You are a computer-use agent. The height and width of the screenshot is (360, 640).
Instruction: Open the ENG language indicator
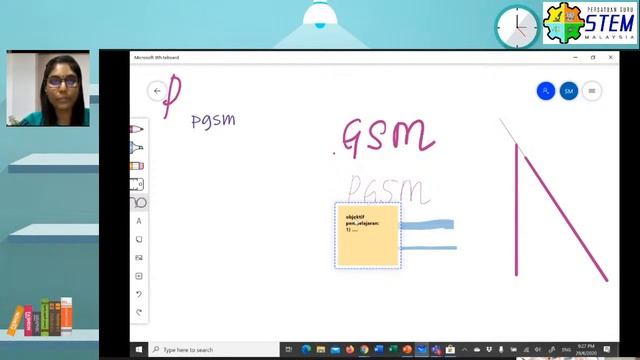coord(566,350)
